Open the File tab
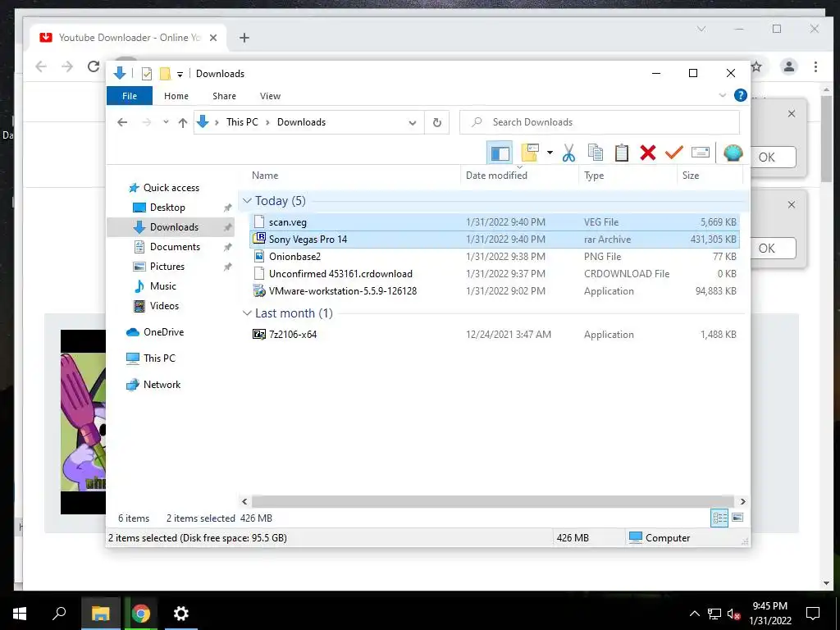Screen dimensions: 840x630 [x=130, y=96]
